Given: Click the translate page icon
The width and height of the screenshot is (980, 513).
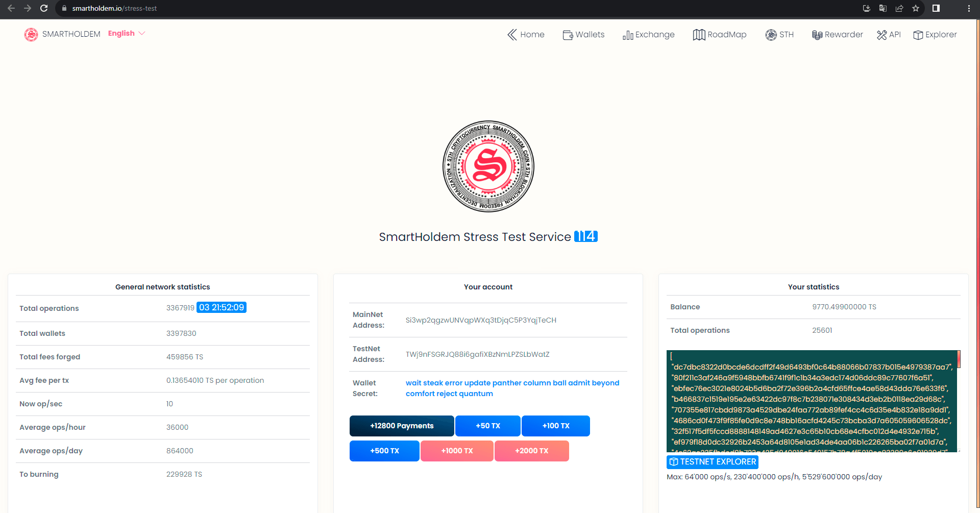Looking at the screenshot, I should [883, 8].
